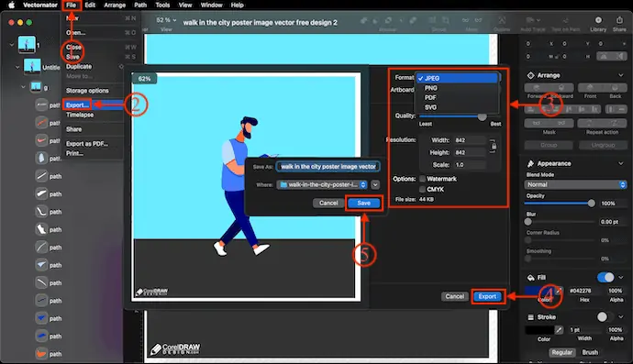Viewport: 633px width, 364px height.
Task: Click the Outline toolbar icon
Action: [x=502, y=20]
